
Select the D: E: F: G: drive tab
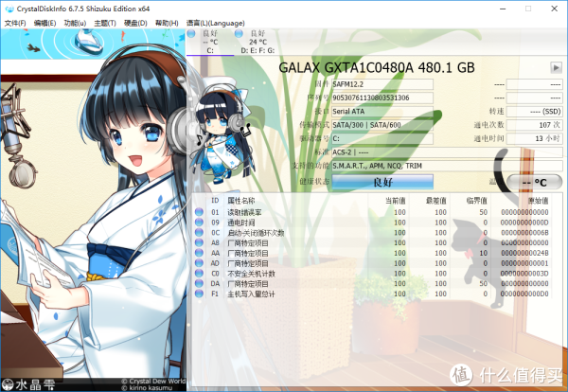pyautogui.click(x=257, y=42)
